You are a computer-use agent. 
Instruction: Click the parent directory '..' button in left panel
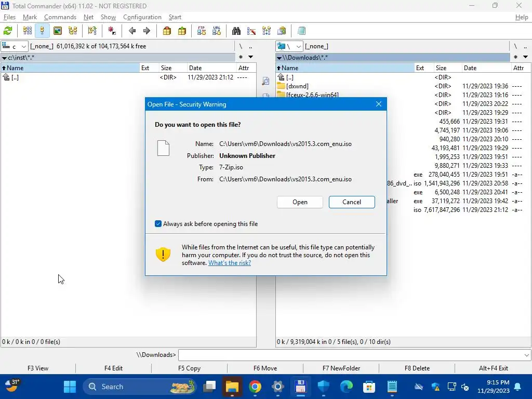(250, 46)
